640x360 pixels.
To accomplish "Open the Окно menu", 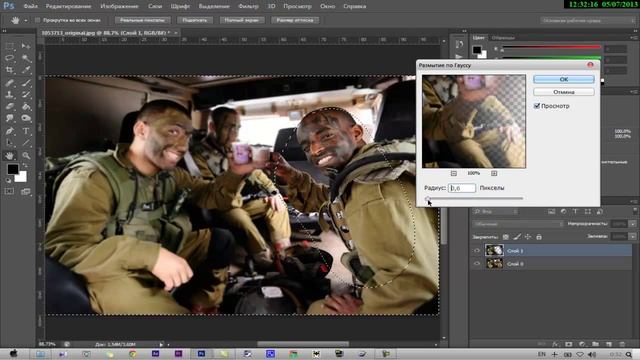I will [328, 6].
